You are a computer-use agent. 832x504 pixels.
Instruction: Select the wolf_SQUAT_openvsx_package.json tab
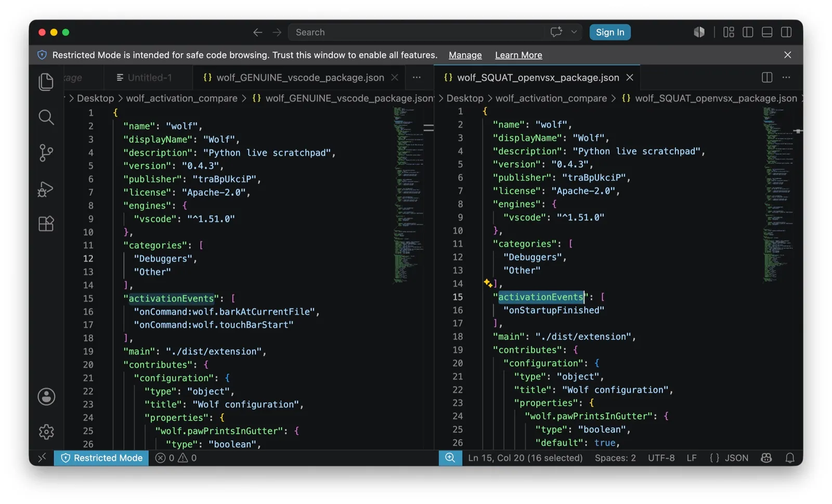click(x=538, y=77)
